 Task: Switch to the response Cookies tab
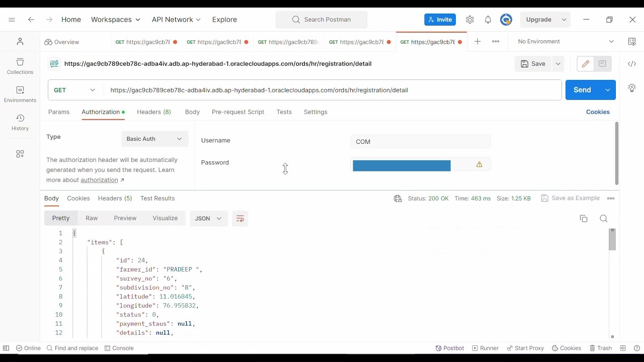point(78,199)
